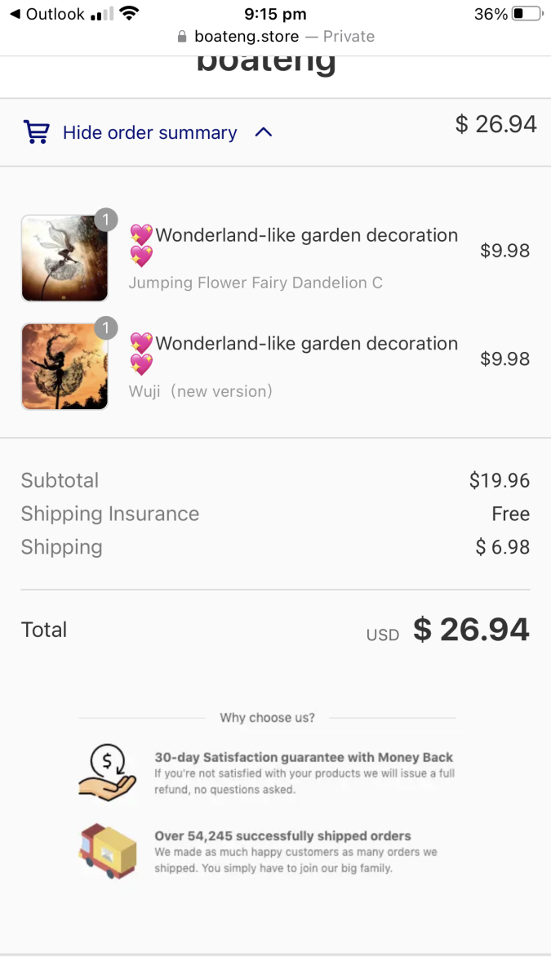Tap the battery icon in the status bar
The image size is (551, 980).
pos(527,14)
